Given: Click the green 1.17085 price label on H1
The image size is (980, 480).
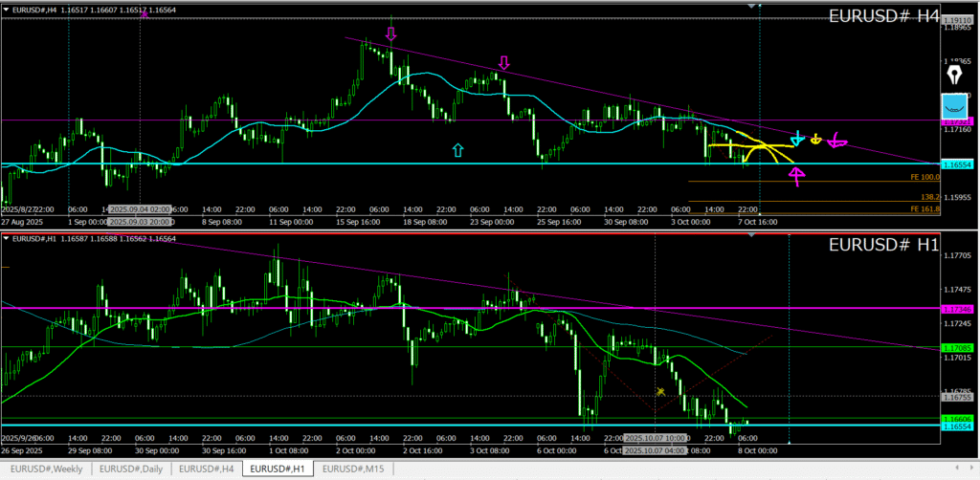Looking at the screenshot, I should coord(958,347).
